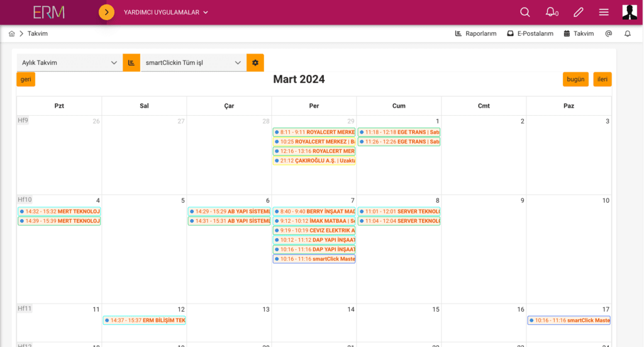Image resolution: width=644 pixels, height=347 pixels.
Task: Click week label Hf11
Action: pyautogui.click(x=25, y=309)
